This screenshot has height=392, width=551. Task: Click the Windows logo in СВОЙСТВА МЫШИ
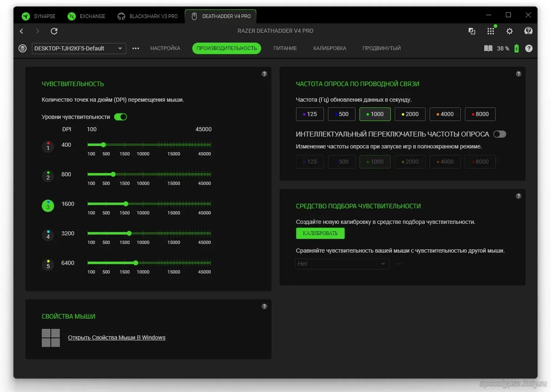51,338
